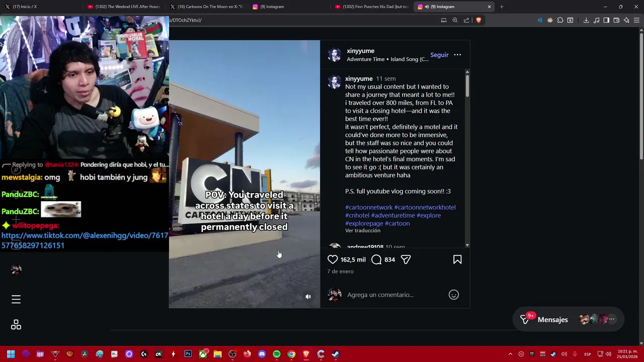Viewport: 644px width, 362px height.
Task: Open Photoshop from the taskbar
Action: tap(188, 354)
